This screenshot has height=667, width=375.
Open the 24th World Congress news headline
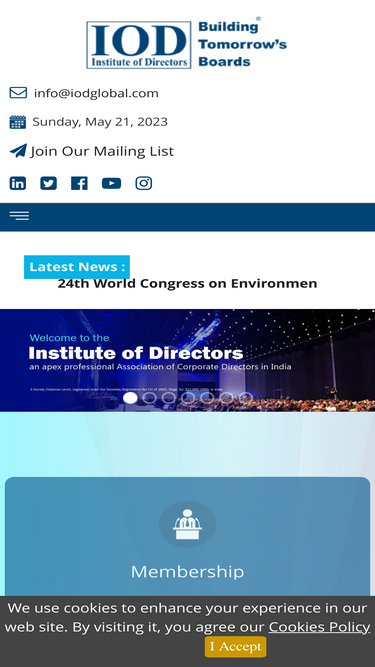188,283
